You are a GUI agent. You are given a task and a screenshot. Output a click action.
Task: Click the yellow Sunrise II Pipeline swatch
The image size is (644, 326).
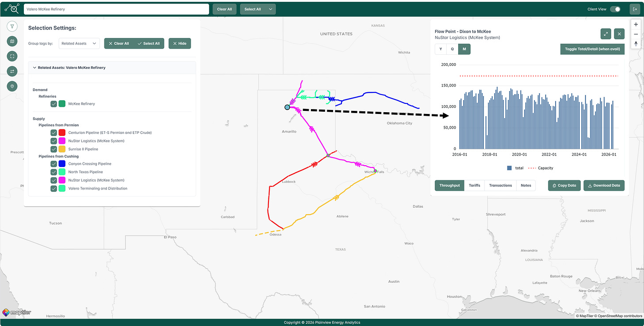click(62, 149)
